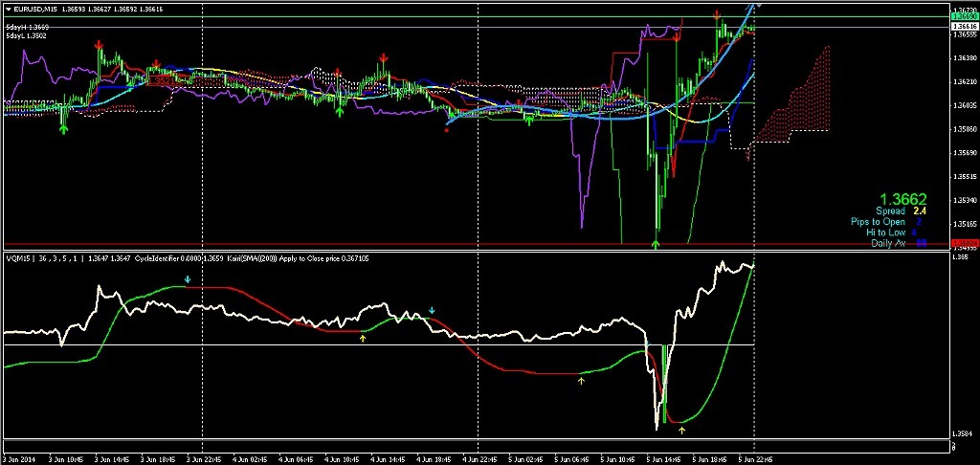Click the VQM15 indicator label in sub-window

tap(18, 258)
